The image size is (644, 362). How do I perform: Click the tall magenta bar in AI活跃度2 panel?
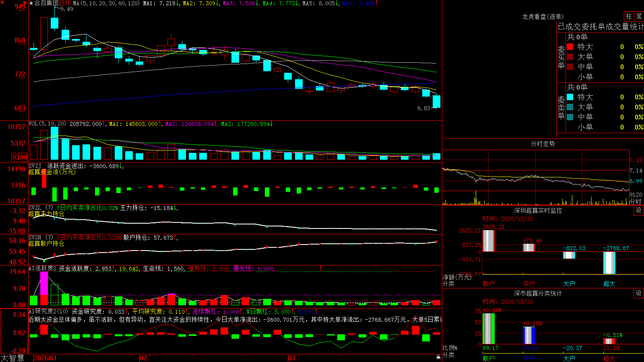44,283
